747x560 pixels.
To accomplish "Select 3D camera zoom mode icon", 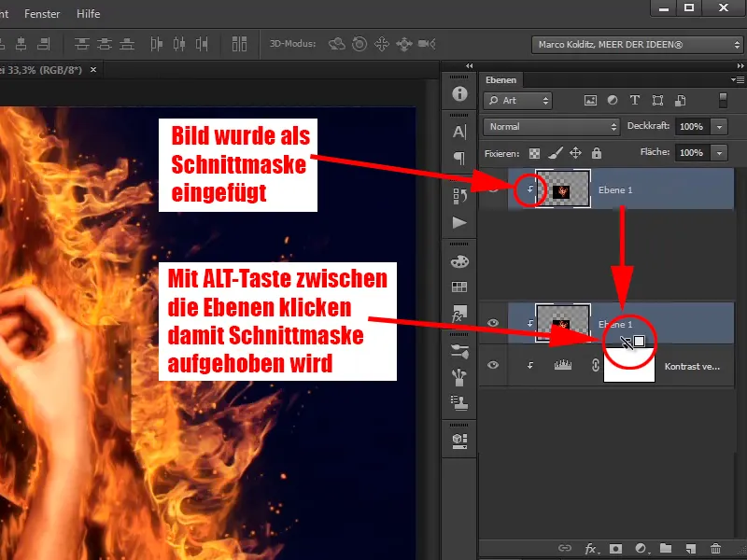I will click(x=427, y=44).
